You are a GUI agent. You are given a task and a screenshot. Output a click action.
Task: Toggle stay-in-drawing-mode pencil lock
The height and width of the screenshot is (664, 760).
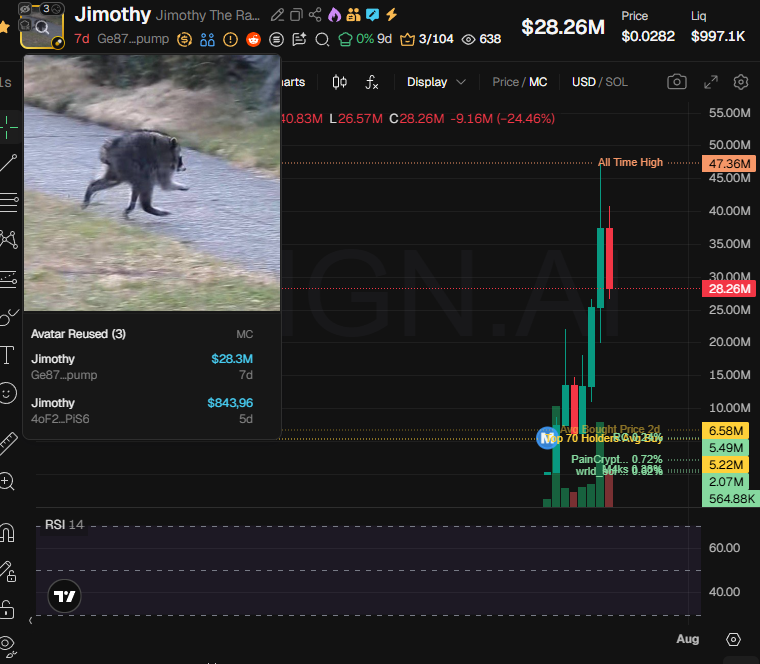tap(7, 571)
